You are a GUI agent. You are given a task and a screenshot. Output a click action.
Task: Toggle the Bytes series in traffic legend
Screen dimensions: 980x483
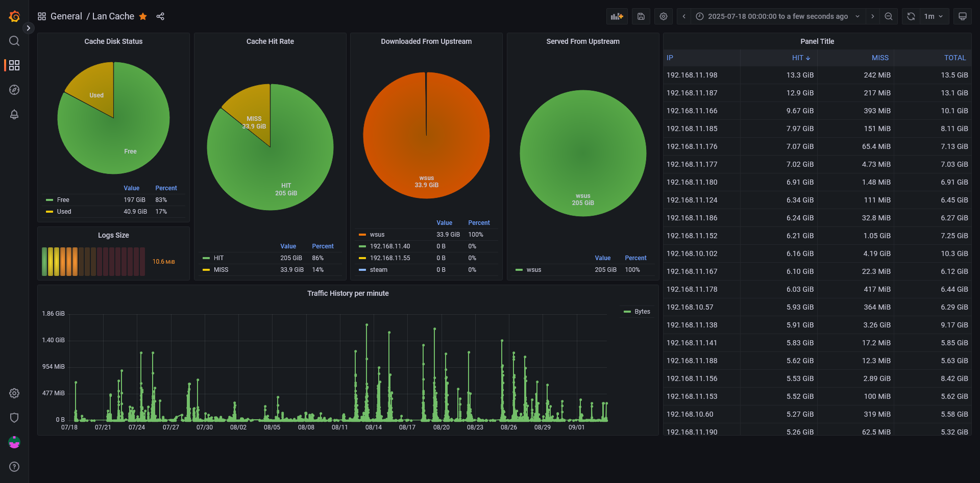tap(642, 312)
